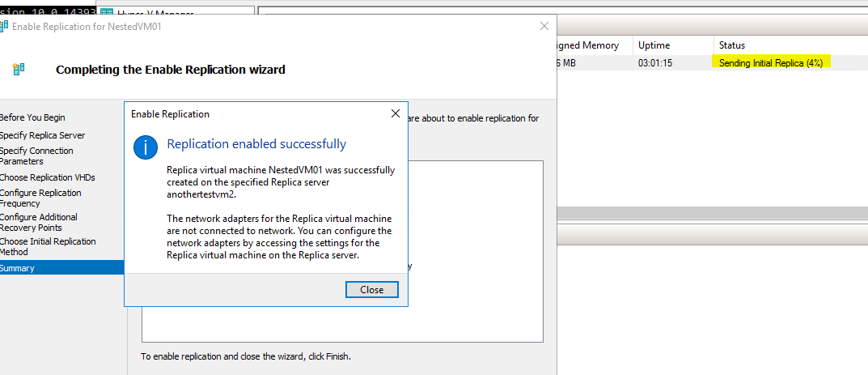Jump to Configure Replication Frequency step

click(x=40, y=198)
